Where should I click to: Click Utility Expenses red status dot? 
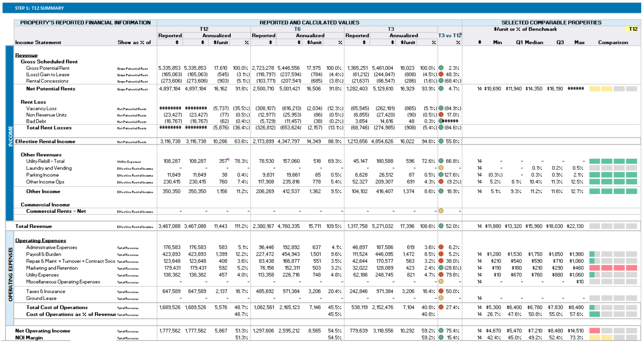(441, 275)
